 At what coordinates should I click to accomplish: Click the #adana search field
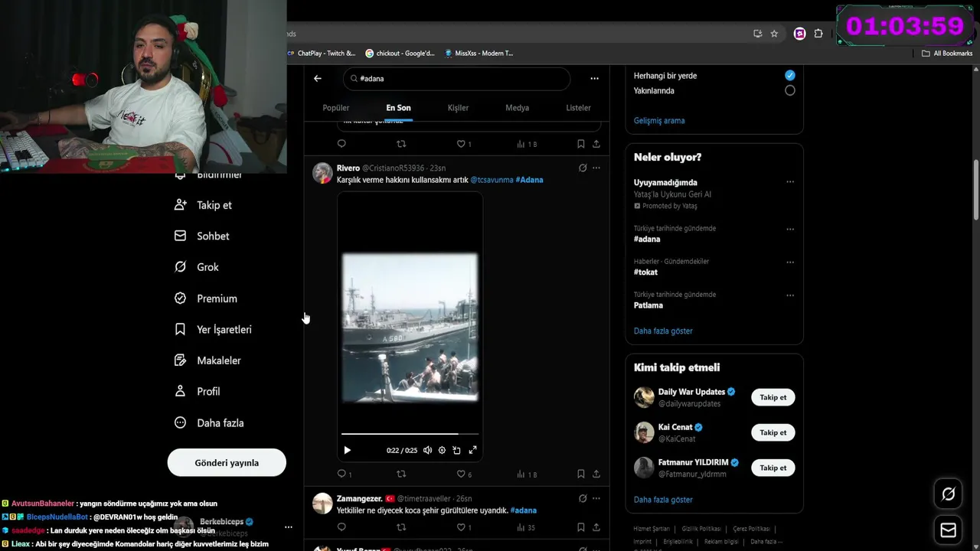[456, 79]
